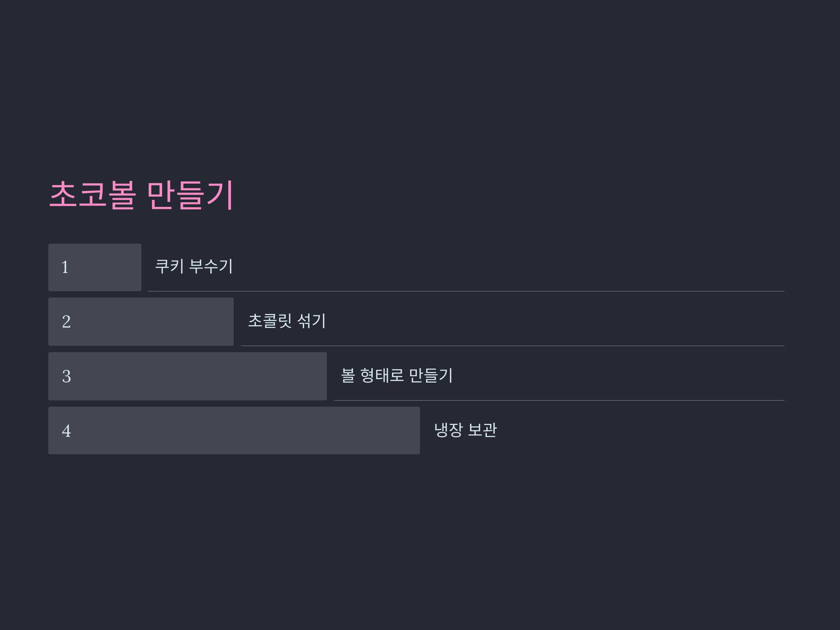Screen dimensions: 840x630
Task: Click the word 냉장 in step four
Action: [448, 430]
